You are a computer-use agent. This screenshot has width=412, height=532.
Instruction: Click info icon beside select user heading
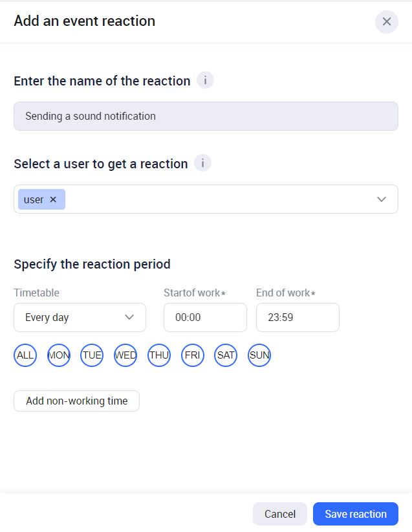(203, 164)
